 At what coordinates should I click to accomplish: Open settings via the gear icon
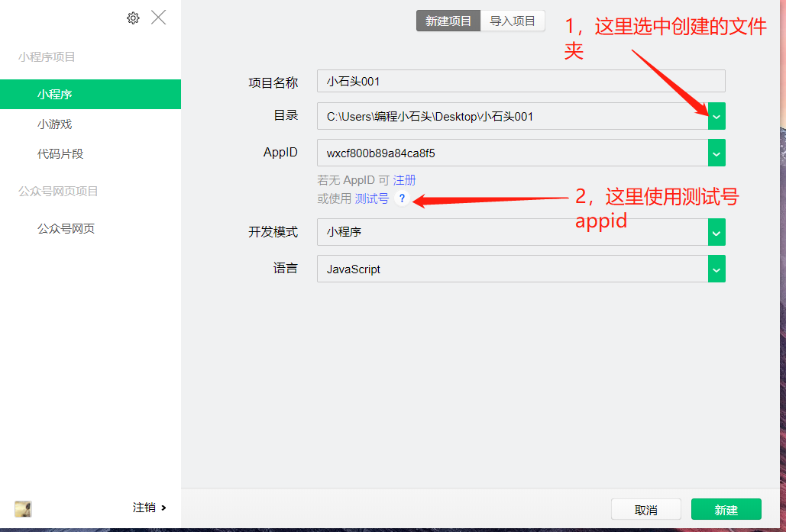pyautogui.click(x=133, y=18)
